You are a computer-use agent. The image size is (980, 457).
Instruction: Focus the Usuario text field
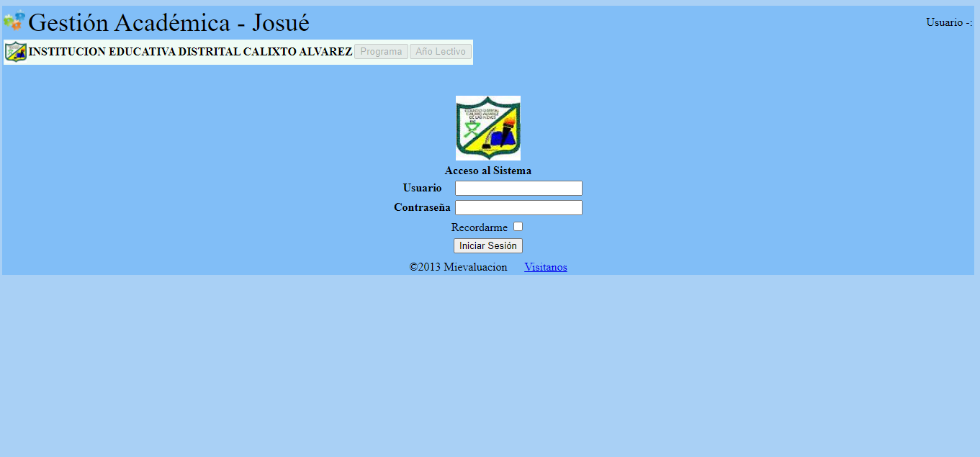[x=518, y=188]
